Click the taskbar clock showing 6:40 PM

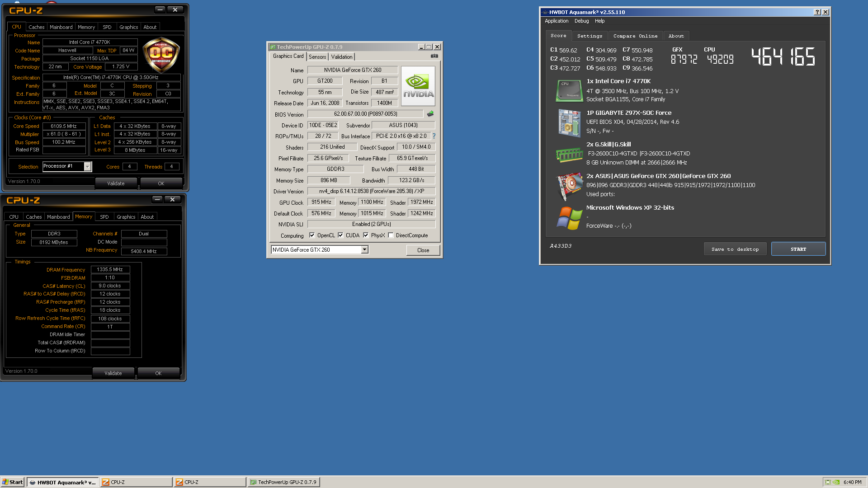tap(852, 482)
